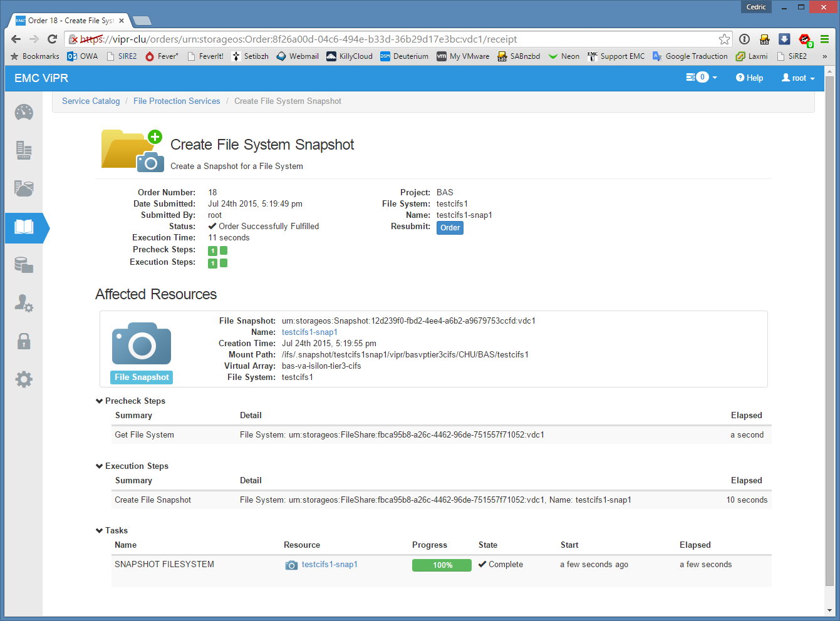Collapse the Precheck Steps section
840x621 pixels.
(130, 401)
